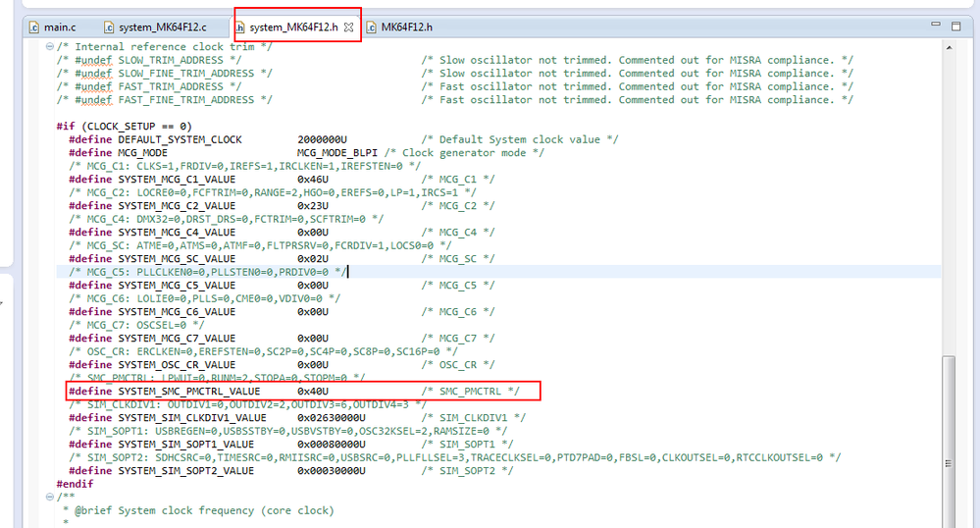Image resolution: width=980 pixels, height=528 pixels.
Task: Click the highlighted MCG_C5 comment line
Action: (x=208, y=272)
